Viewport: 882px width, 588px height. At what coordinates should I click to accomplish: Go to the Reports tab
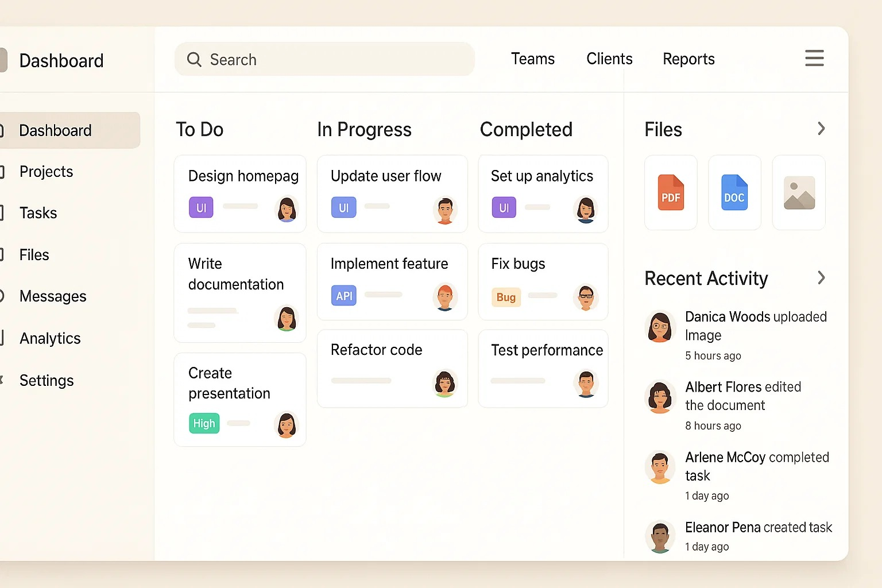(x=688, y=59)
